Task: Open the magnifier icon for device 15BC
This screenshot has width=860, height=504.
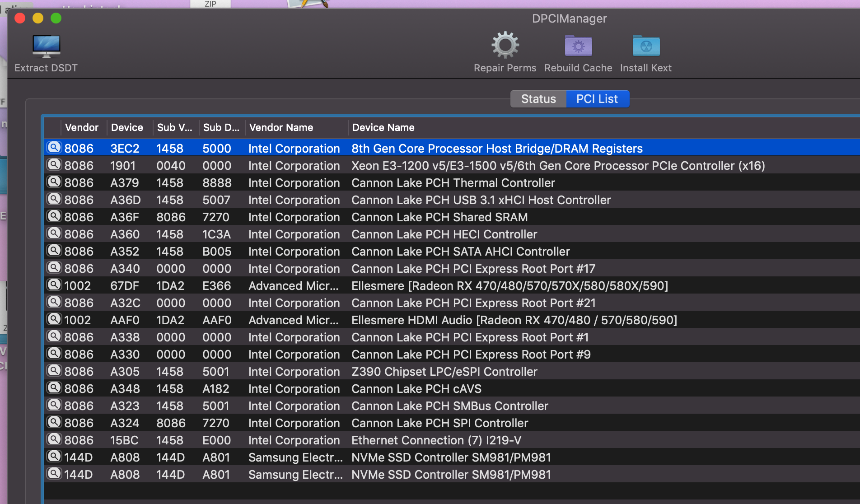Action: pyautogui.click(x=54, y=439)
